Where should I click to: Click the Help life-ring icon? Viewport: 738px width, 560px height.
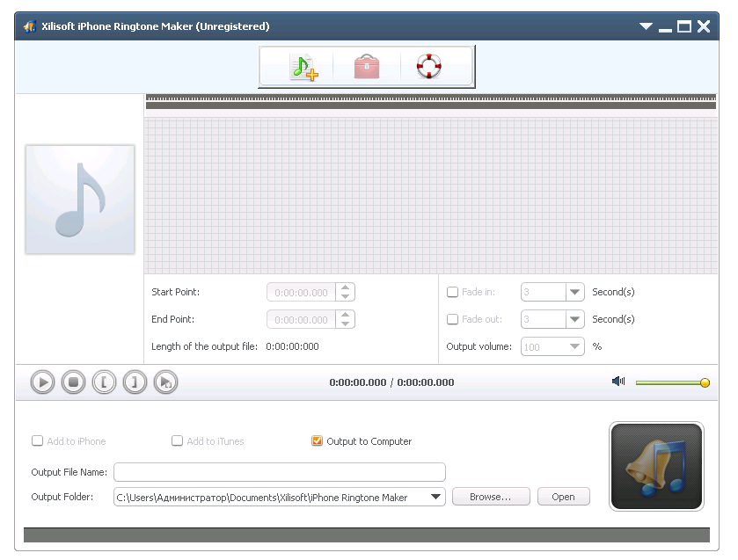point(430,65)
